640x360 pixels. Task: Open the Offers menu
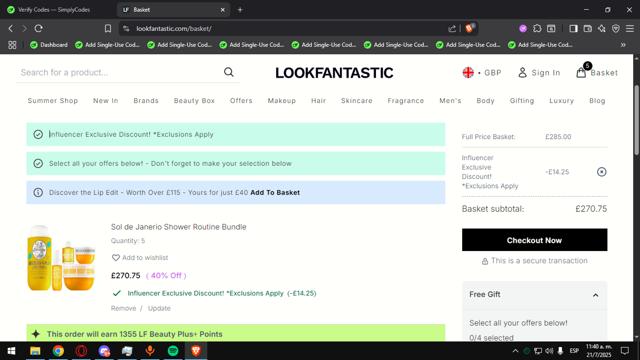pyautogui.click(x=241, y=100)
